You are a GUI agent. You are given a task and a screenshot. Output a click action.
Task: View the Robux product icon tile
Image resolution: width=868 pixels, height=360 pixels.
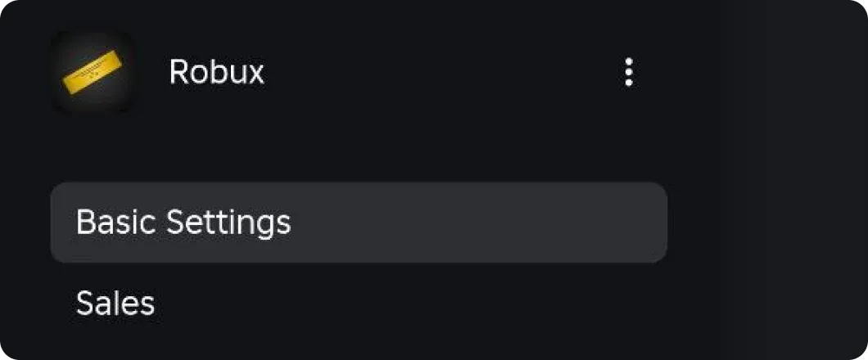[92, 72]
